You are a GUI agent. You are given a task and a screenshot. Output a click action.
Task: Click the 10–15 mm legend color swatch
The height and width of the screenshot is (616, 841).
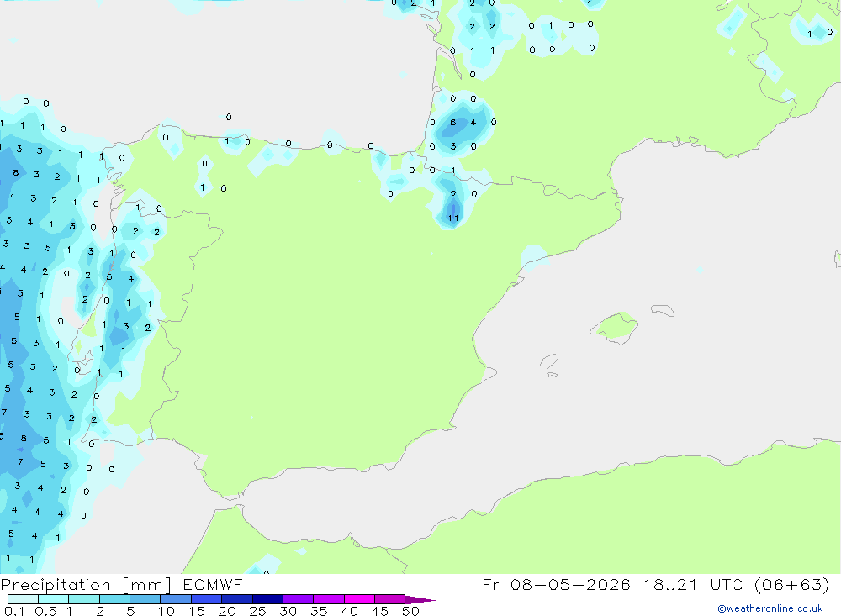176,599
